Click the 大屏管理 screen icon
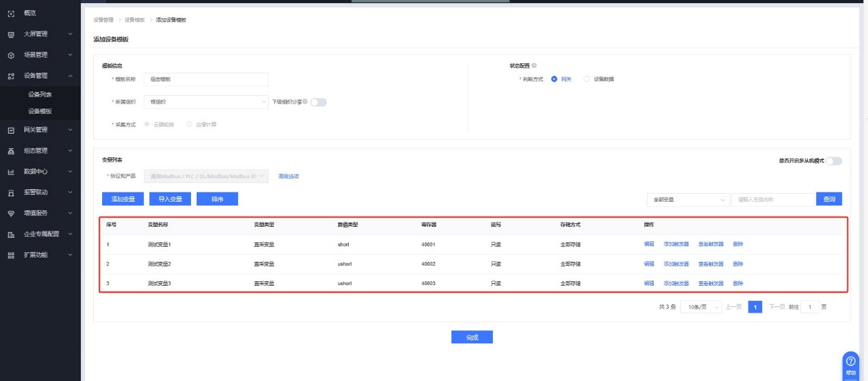868x381 pixels. pyautogui.click(x=11, y=34)
